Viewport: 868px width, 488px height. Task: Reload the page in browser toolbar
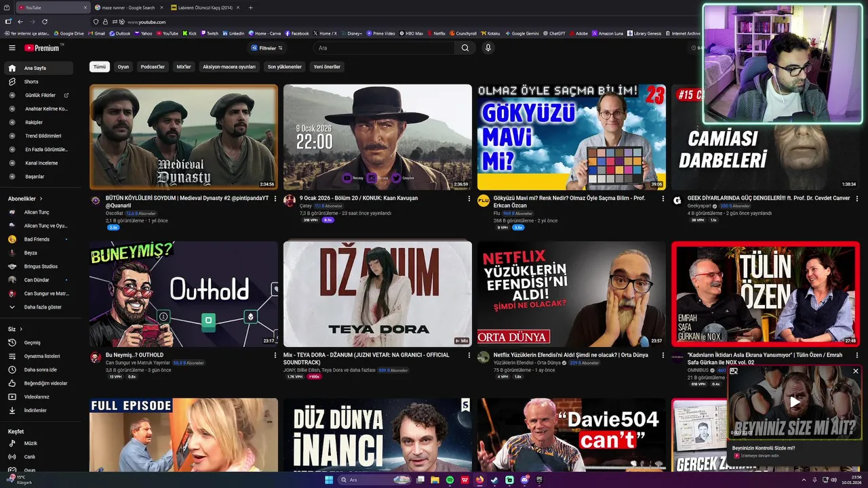[45, 22]
